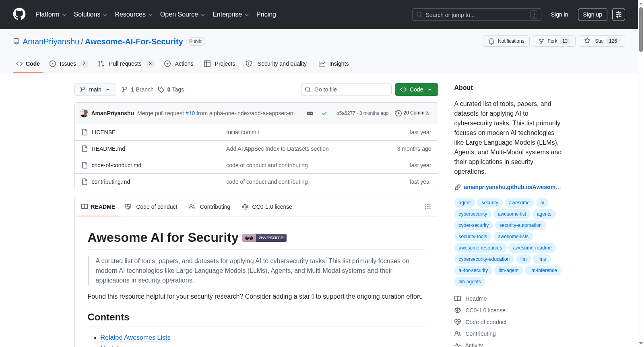Open Related Awesomes Lists contents link
Screen dimensions: 644x347
(x=135, y=337)
